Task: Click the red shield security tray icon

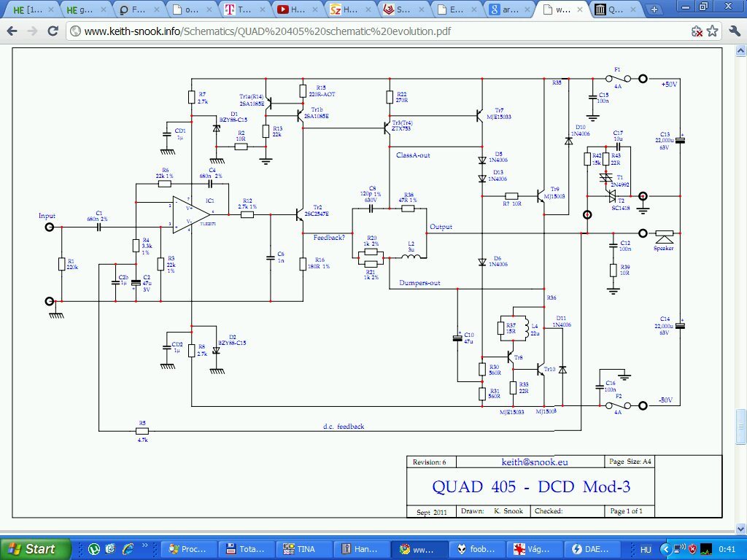Action: [x=692, y=550]
